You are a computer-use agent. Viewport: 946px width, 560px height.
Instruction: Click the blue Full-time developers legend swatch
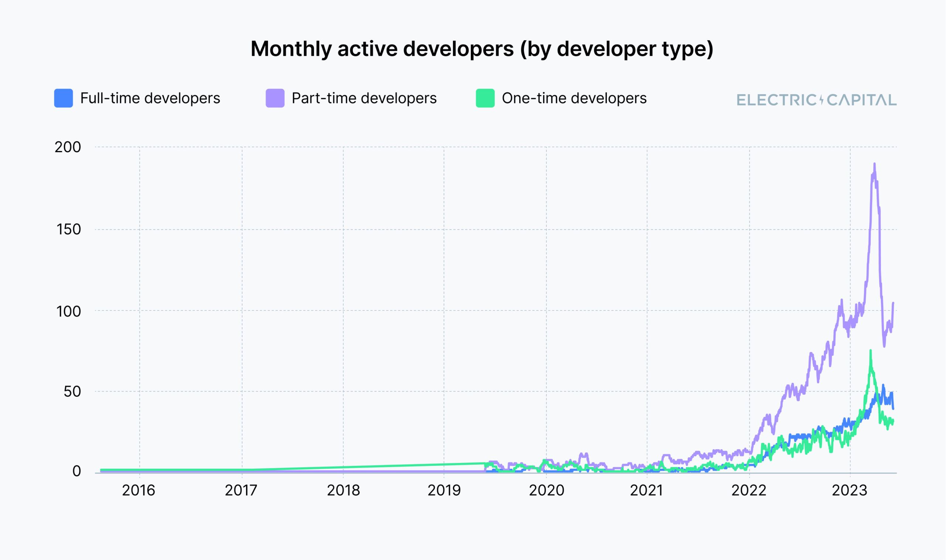[x=64, y=99]
